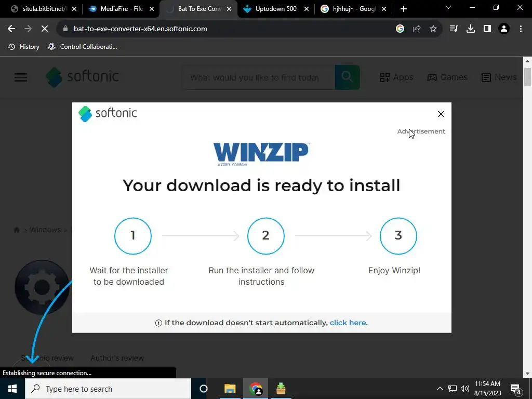Open Google search icon in address bar
Viewport: 532px width, 399px height.
(400, 29)
